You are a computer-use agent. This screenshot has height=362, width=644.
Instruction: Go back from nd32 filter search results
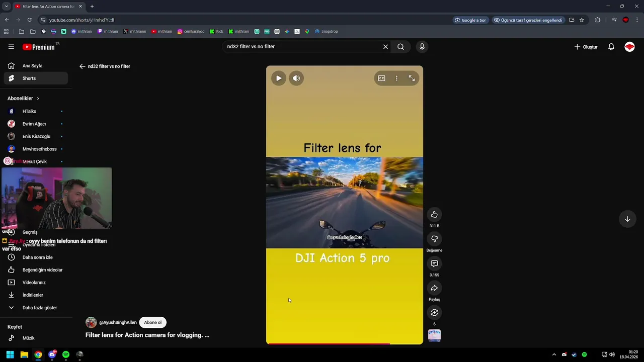[83, 66]
